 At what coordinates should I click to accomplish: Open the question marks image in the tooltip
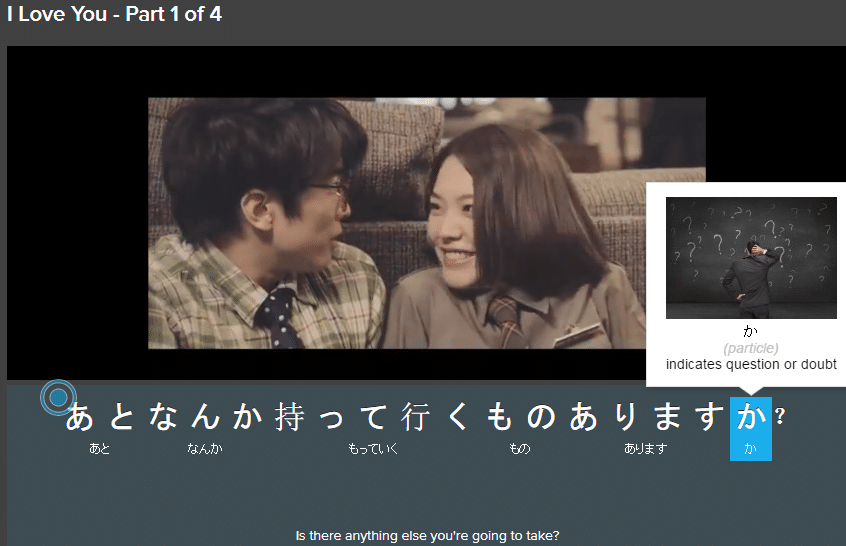click(x=751, y=258)
